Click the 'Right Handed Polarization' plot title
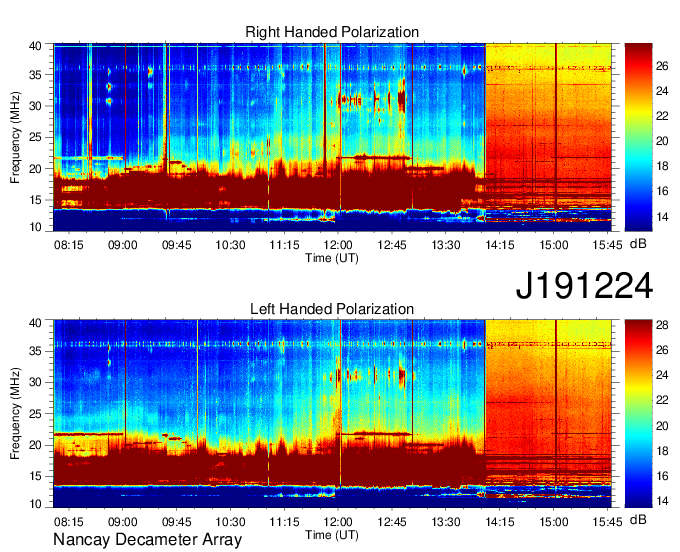This screenshot has height=552, width=680. [332, 32]
